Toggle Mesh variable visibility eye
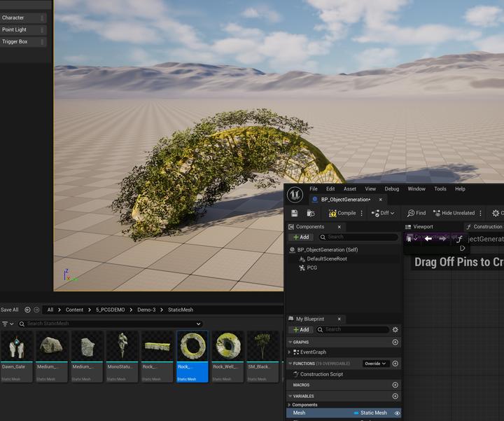The width and height of the screenshot is (504, 421). click(397, 413)
